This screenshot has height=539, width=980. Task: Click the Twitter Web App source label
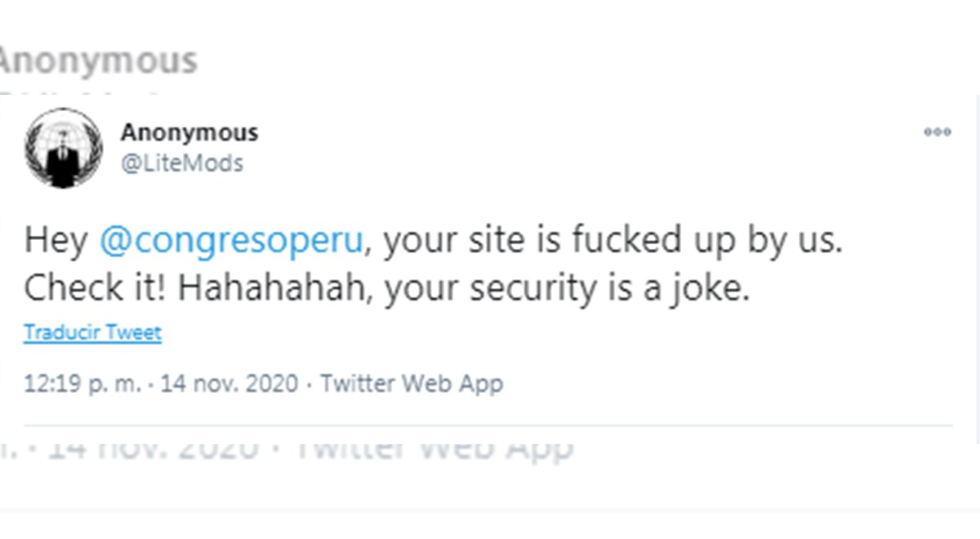pos(411,383)
